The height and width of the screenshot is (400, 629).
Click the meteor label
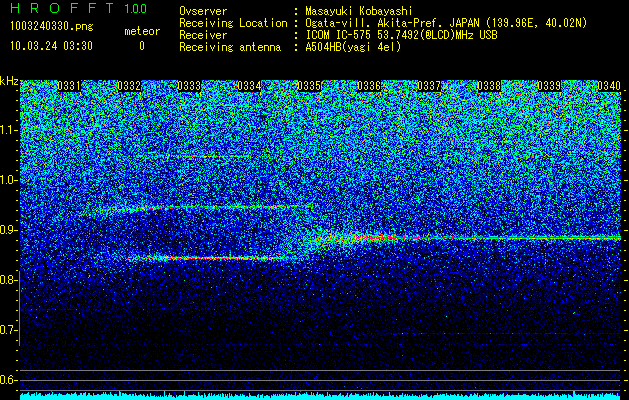[x=142, y=31]
